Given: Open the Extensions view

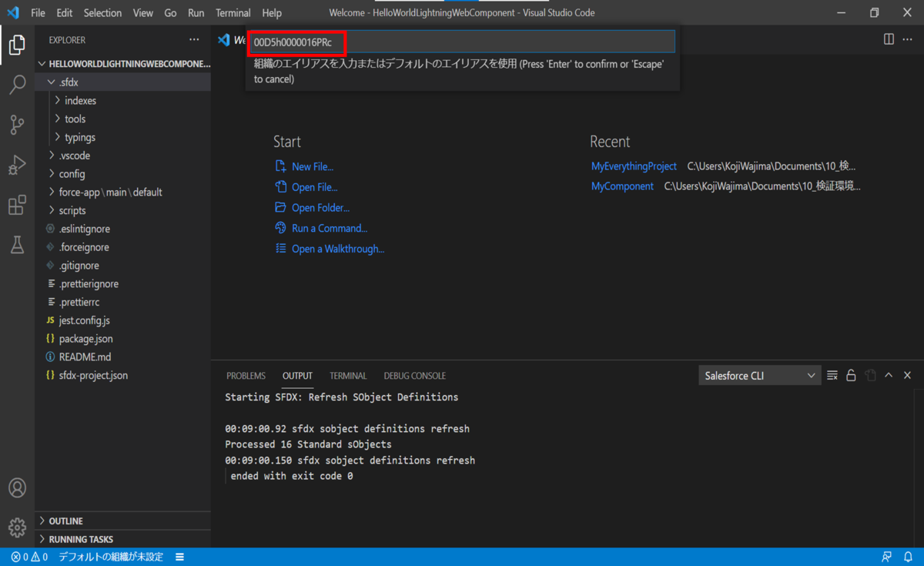Looking at the screenshot, I should click(x=17, y=205).
